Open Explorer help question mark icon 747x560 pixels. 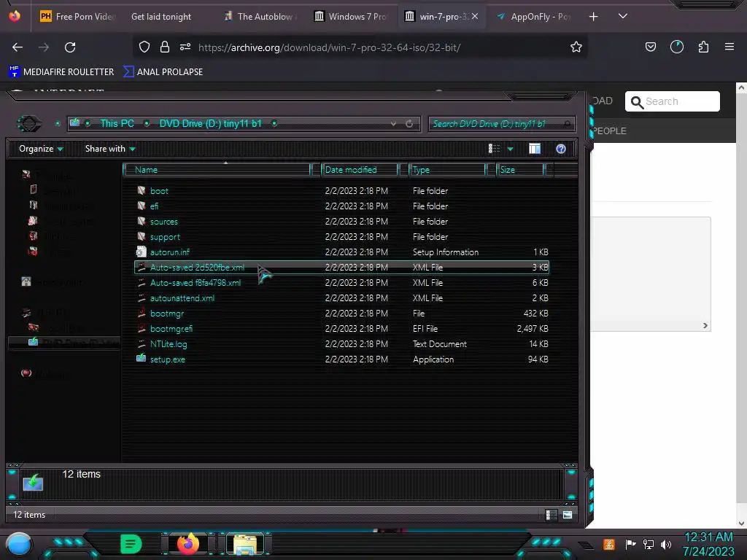[x=561, y=149]
